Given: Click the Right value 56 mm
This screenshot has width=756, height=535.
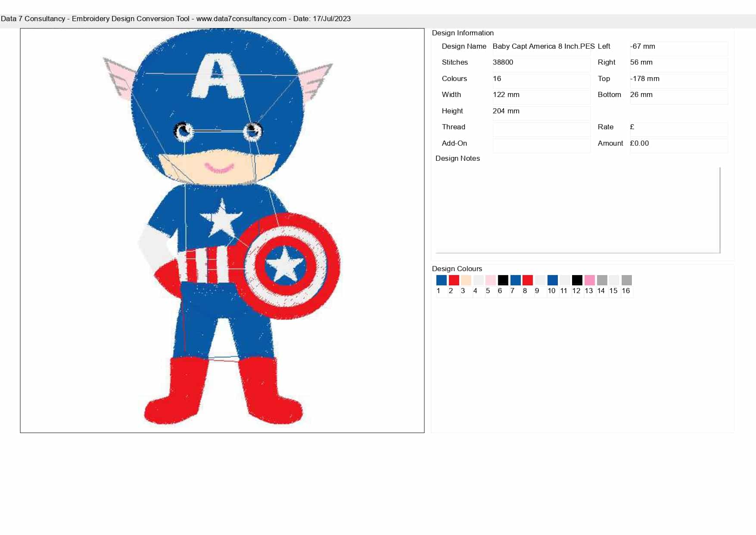Looking at the screenshot, I should pos(679,65).
